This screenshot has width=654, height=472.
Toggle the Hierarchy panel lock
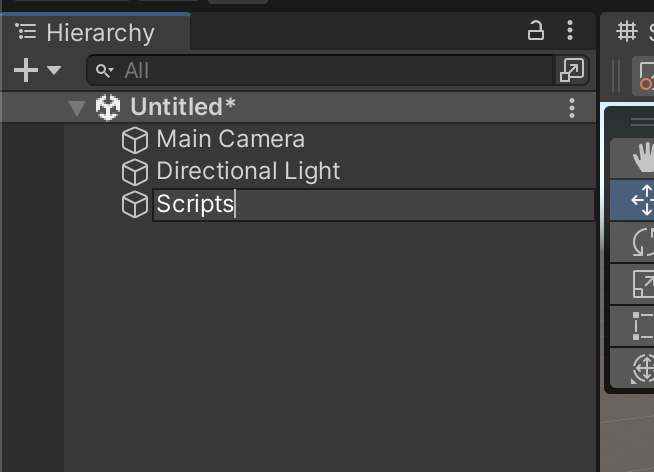(536, 31)
